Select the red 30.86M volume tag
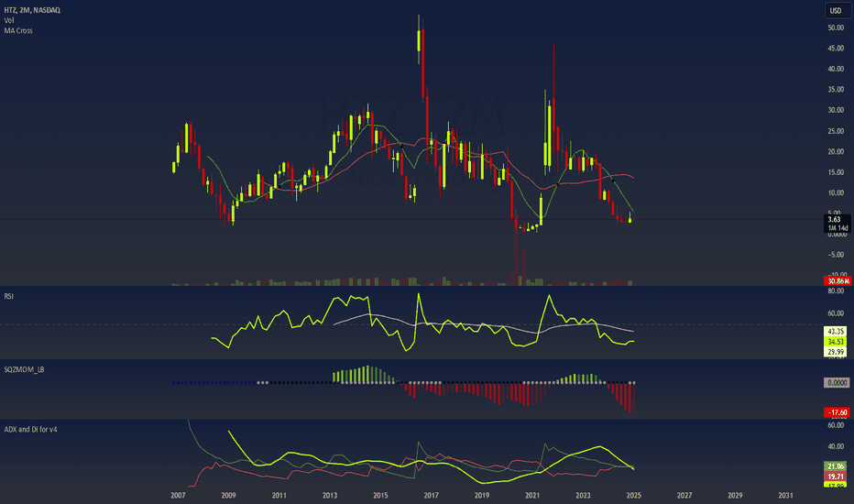The image size is (854, 504). (838, 281)
